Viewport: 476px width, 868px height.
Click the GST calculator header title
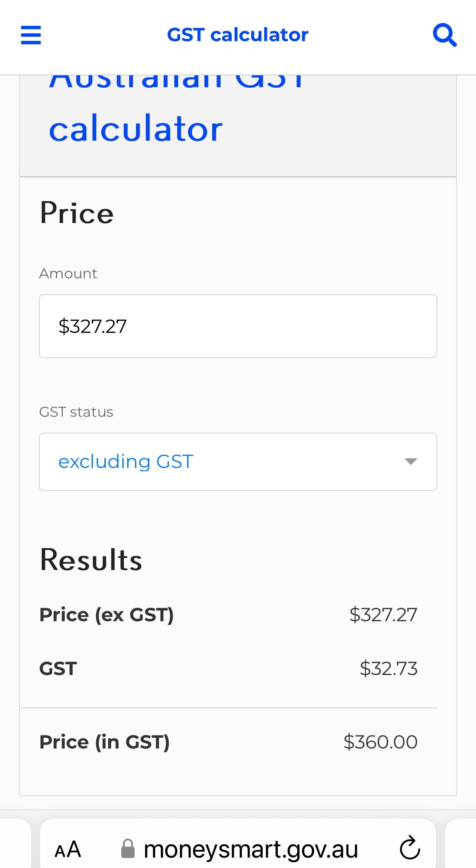click(238, 35)
